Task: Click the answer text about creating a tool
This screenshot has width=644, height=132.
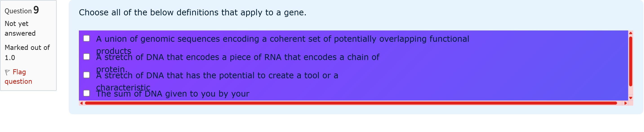Action: pyautogui.click(x=217, y=76)
